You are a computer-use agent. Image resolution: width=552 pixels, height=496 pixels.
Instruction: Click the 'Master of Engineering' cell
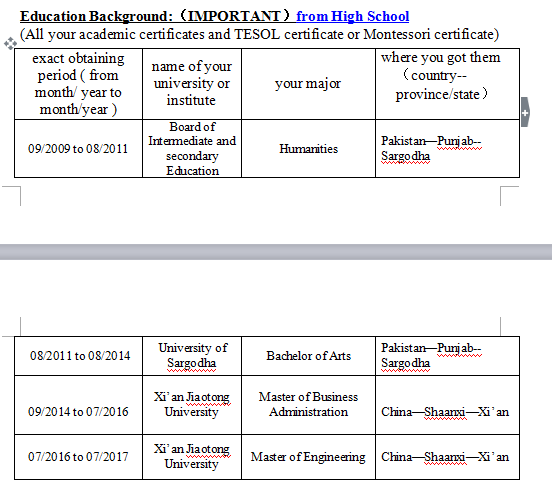[308, 457]
